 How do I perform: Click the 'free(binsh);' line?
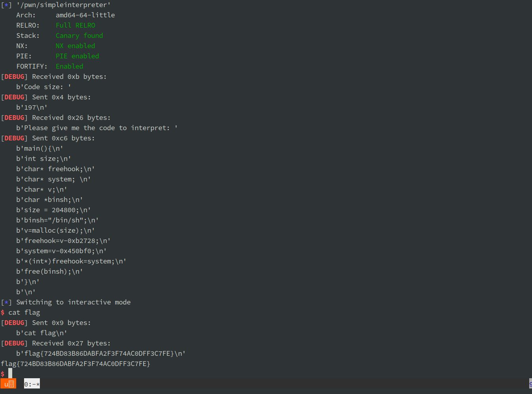pyautogui.click(x=50, y=271)
